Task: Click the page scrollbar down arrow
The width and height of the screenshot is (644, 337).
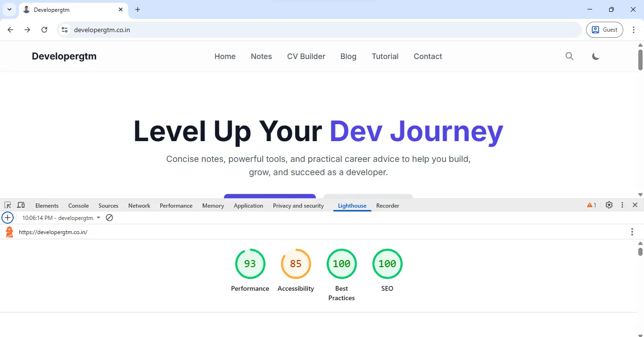Action: [640, 194]
